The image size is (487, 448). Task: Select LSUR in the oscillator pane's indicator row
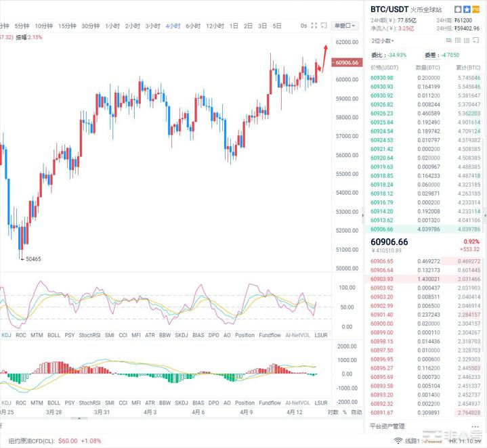321,335
